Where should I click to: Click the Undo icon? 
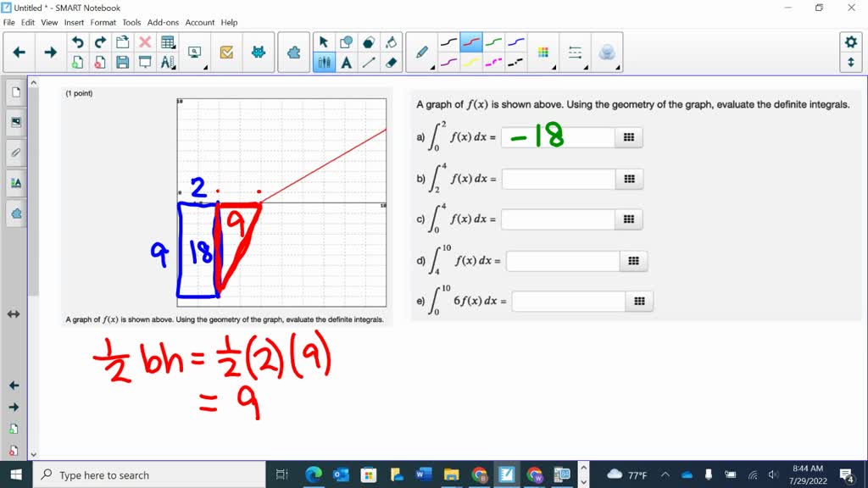(x=78, y=41)
